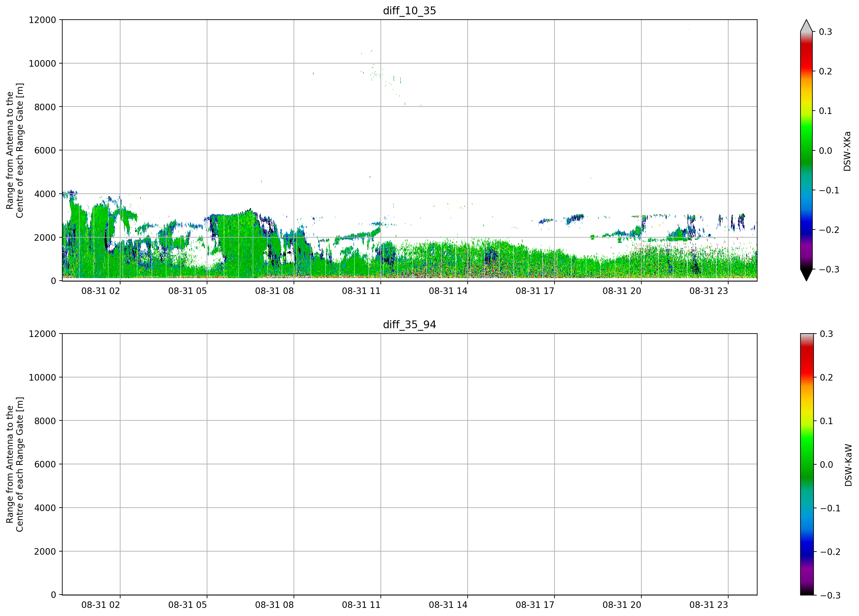The height and width of the screenshot is (616, 859).
Task: Click the 6000 y-axis label of the bottom plot
Action: [x=45, y=464]
